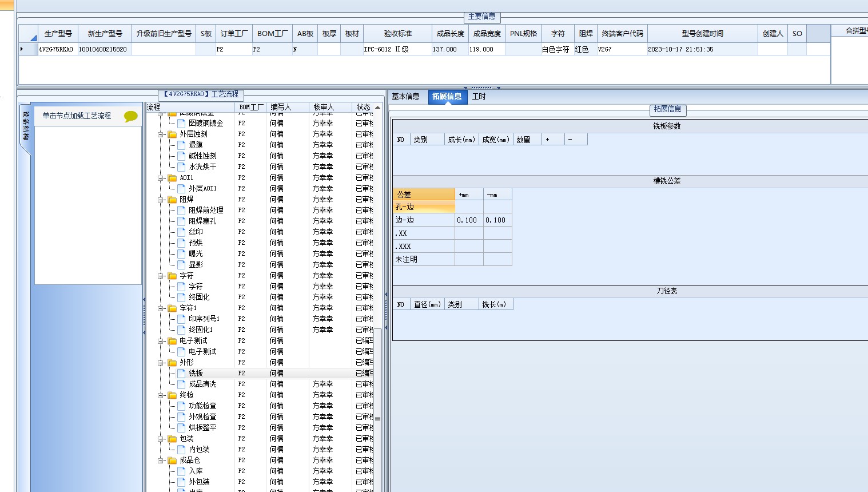Click the IPC-6012 II级 cell
Screen dimensions: 868x492
pos(397,49)
